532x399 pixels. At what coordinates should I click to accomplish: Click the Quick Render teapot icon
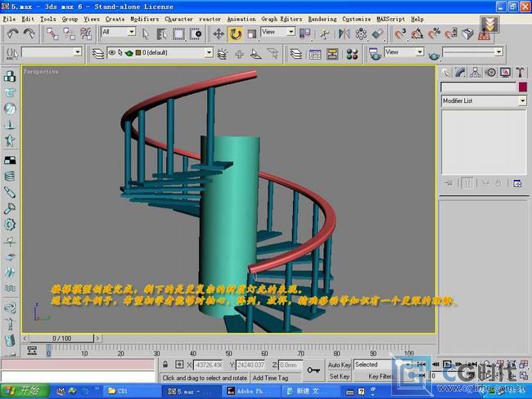(434, 54)
